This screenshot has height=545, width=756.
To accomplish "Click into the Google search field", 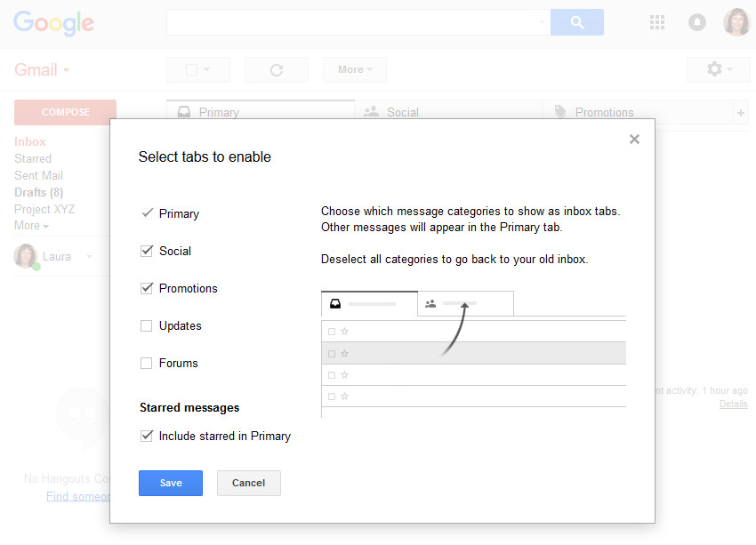I will tap(358, 22).
